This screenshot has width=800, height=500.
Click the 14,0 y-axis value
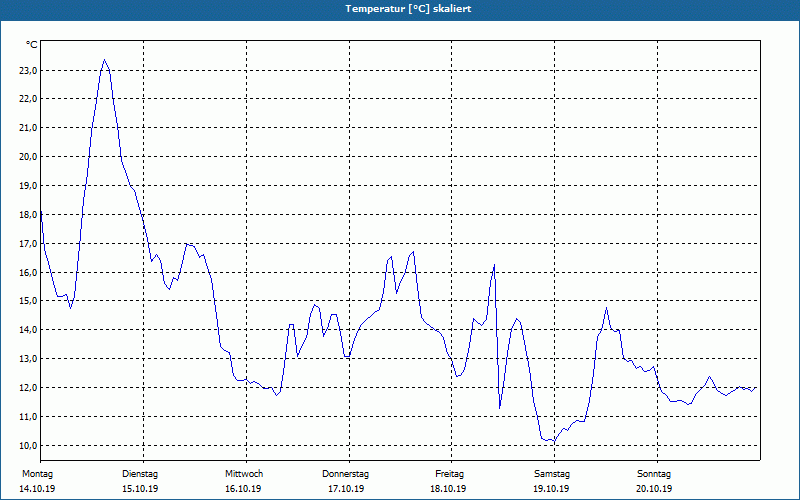(x=28, y=330)
